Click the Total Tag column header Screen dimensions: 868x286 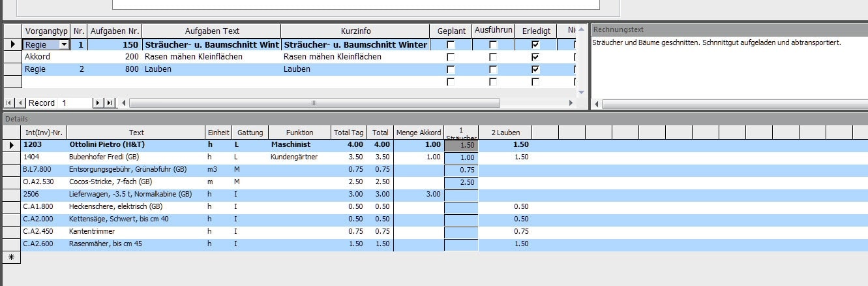pyautogui.click(x=349, y=133)
